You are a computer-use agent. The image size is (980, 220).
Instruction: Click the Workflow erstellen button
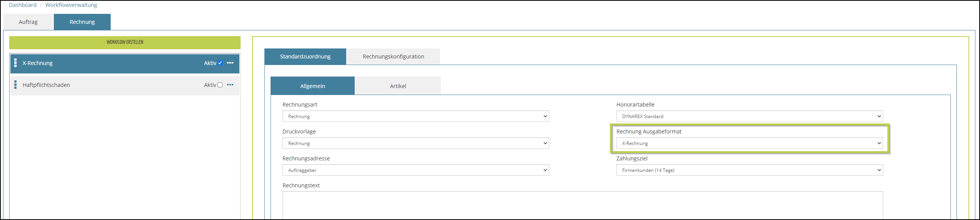(125, 42)
